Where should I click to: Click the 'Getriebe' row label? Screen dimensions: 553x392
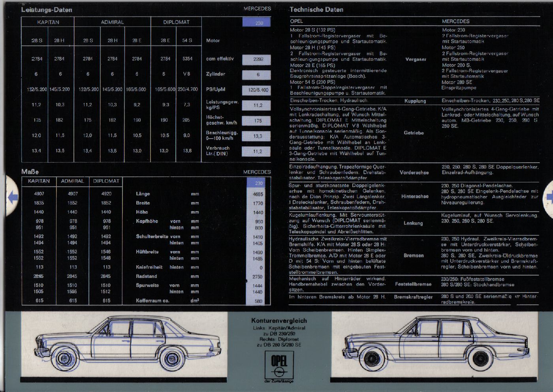pyautogui.click(x=414, y=133)
